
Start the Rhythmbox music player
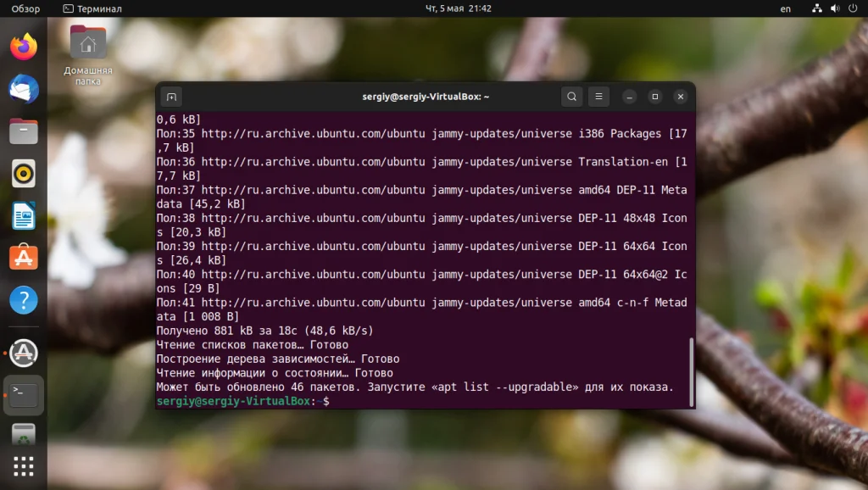pyautogui.click(x=23, y=173)
